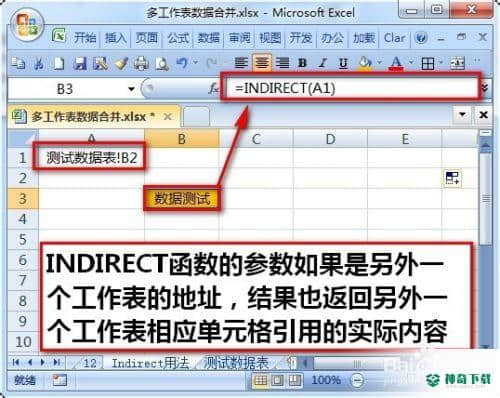Click the Format Painter brush icon
Image resolution: width=500 pixels, height=398 pixels.
tap(121, 63)
